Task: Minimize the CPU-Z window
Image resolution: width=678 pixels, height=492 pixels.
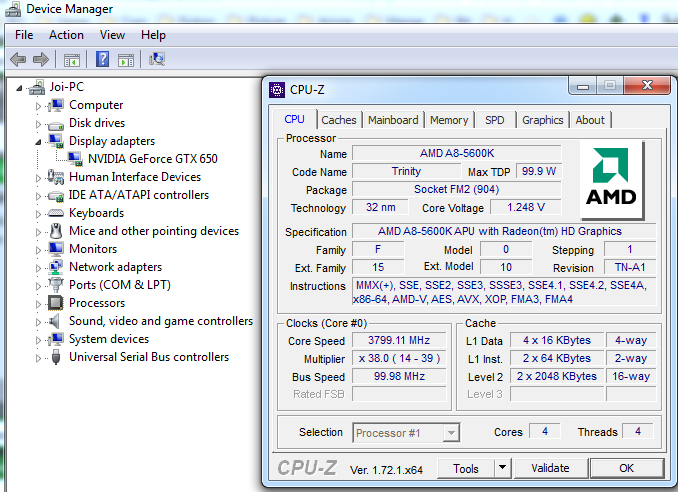Action: click(583, 86)
